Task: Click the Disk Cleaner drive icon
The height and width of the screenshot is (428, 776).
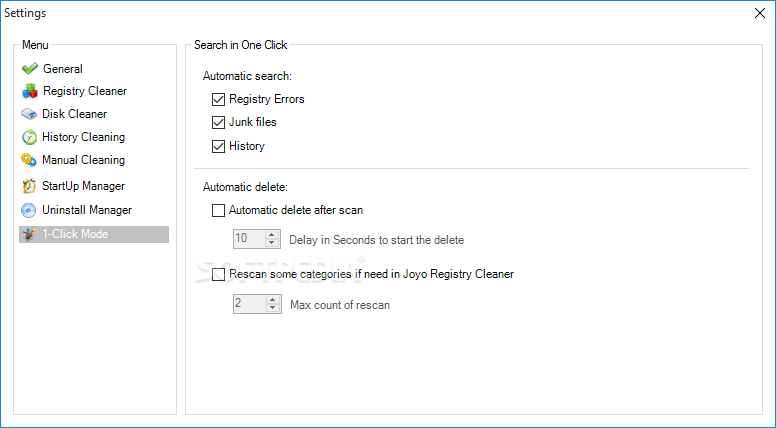Action: click(x=29, y=114)
